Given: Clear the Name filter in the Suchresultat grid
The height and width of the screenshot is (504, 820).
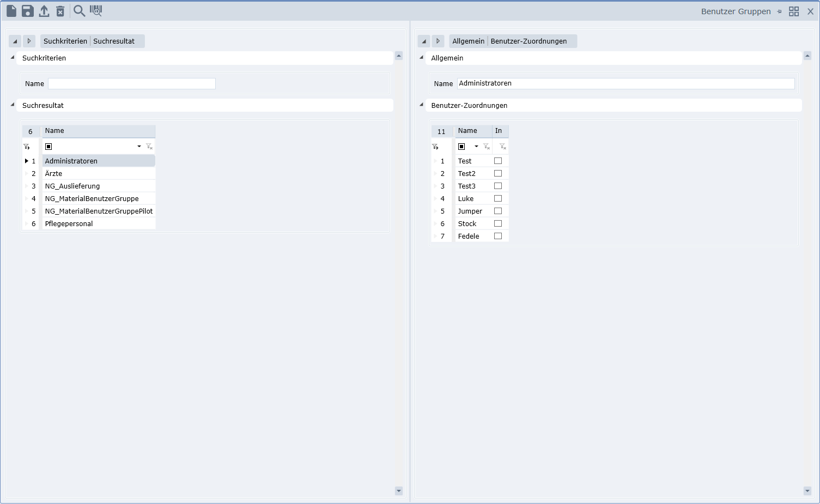Looking at the screenshot, I should 149,147.
